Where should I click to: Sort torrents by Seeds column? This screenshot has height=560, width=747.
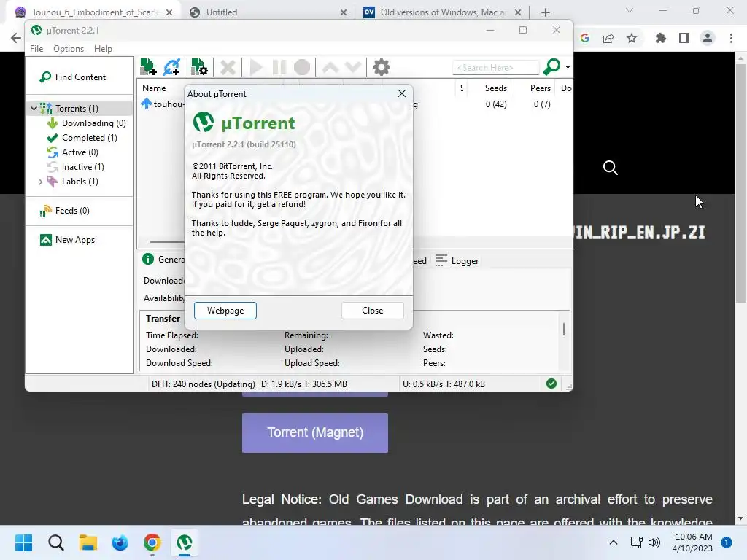coord(496,88)
